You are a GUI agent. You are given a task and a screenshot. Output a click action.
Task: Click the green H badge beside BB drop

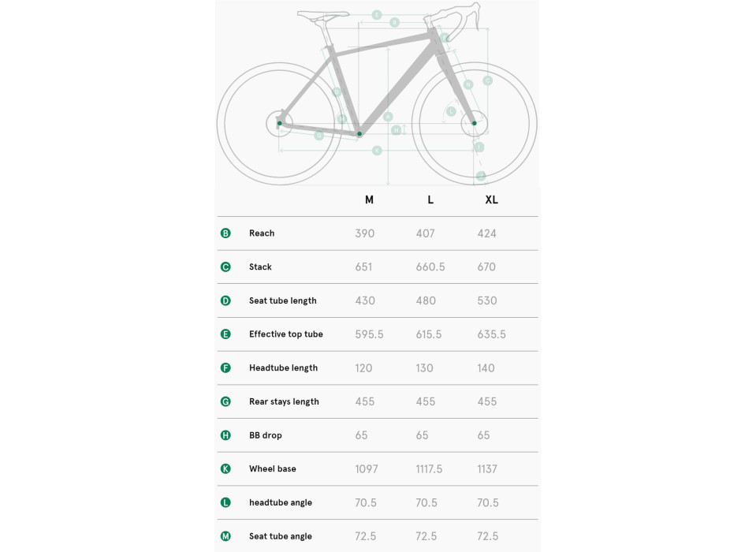tap(225, 435)
